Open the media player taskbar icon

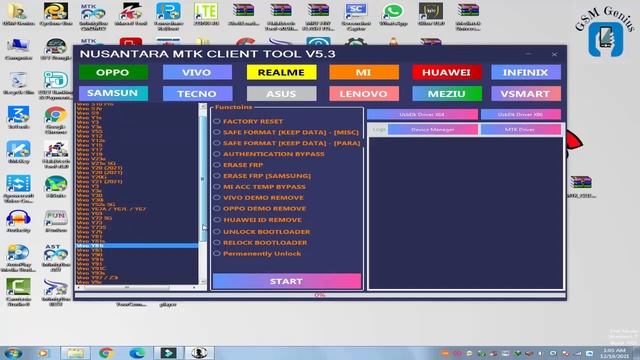[43, 353]
